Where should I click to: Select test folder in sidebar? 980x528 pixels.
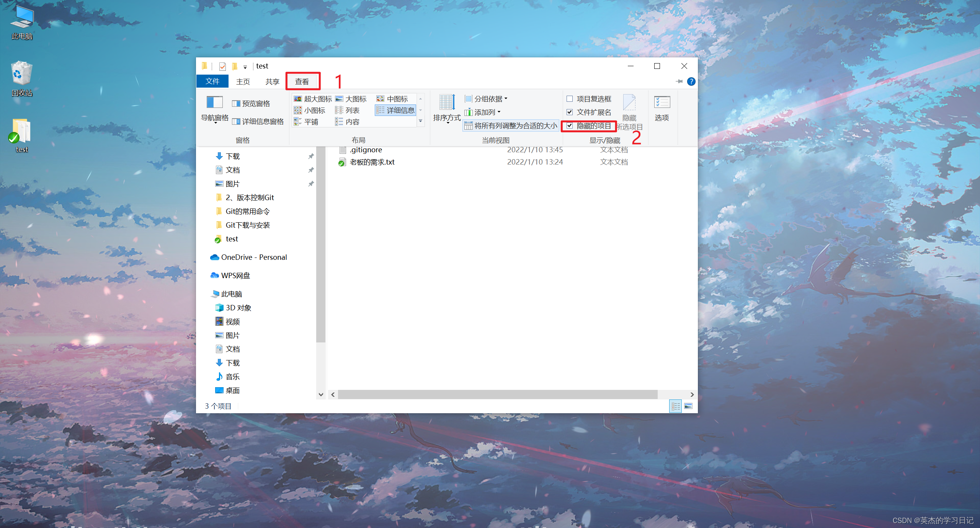pyautogui.click(x=227, y=239)
